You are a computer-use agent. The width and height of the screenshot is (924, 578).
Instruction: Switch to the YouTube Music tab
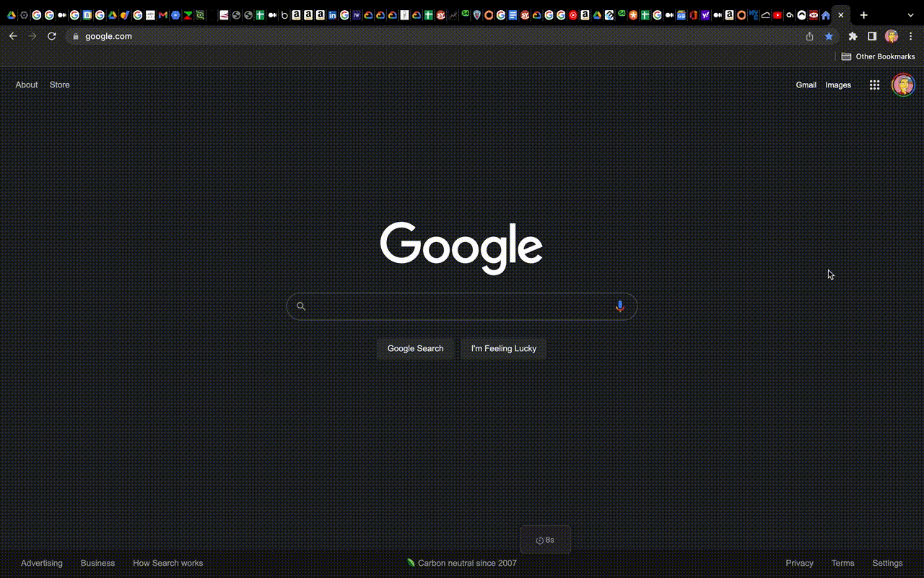tap(572, 15)
